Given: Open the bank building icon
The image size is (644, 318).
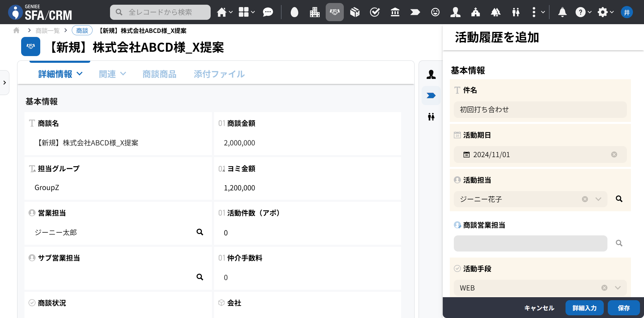Looking at the screenshot, I should 395,12.
